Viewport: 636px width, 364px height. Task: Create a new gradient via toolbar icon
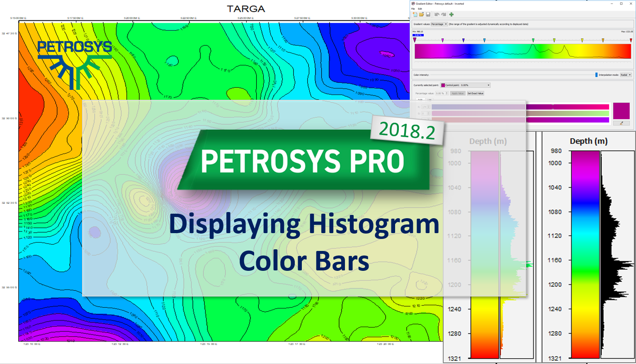(x=415, y=14)
